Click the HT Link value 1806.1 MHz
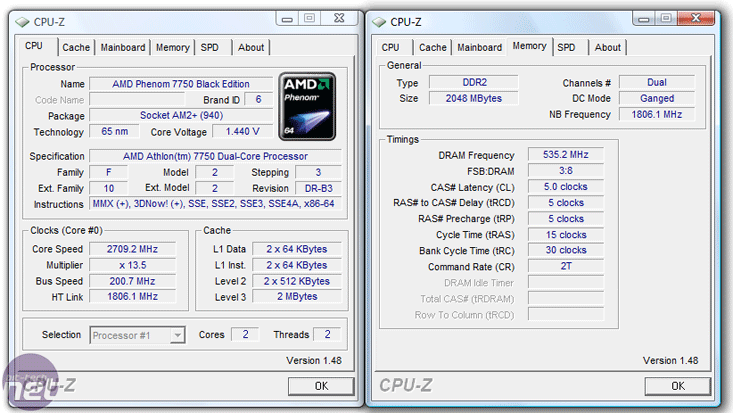Screen dimensions: 733x413 point(132,297)
